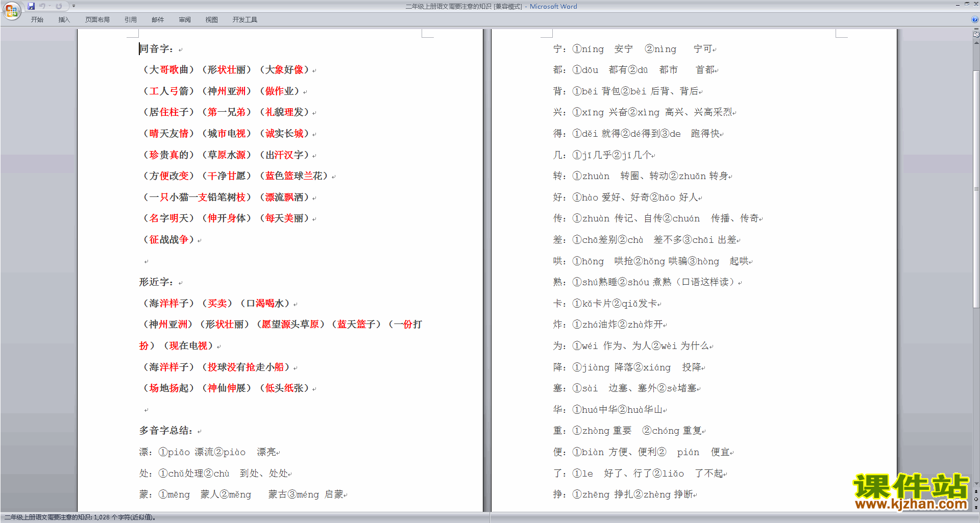Click the text （大哥歌曲）
Viewport: 980px width, 523px height.
pyautogui.click(x=168, y=70)
